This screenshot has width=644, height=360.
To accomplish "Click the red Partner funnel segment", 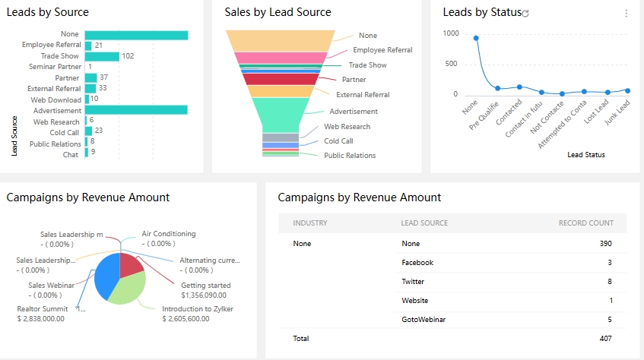I will [281, 79].
